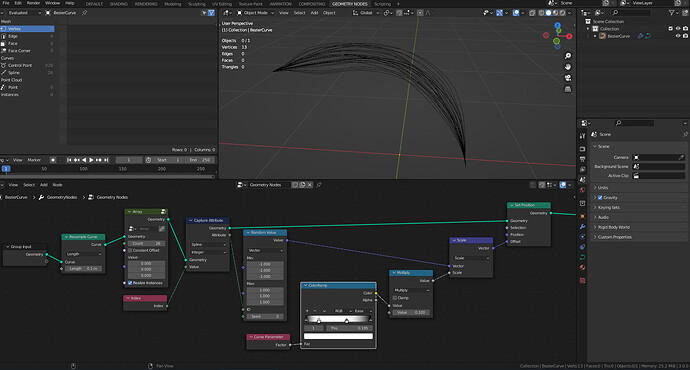690x370 pixels.
Task: Switch to orthographic grid view icon
Action: coord(568,89)
